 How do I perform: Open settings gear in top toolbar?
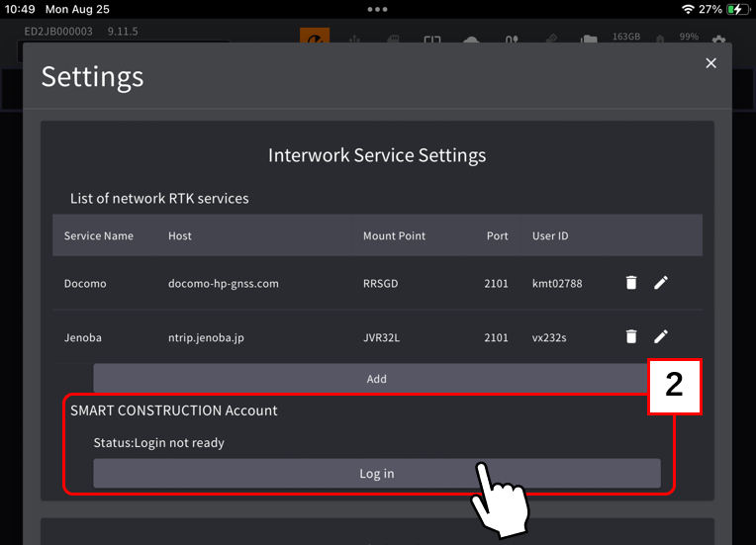(718, 40)
